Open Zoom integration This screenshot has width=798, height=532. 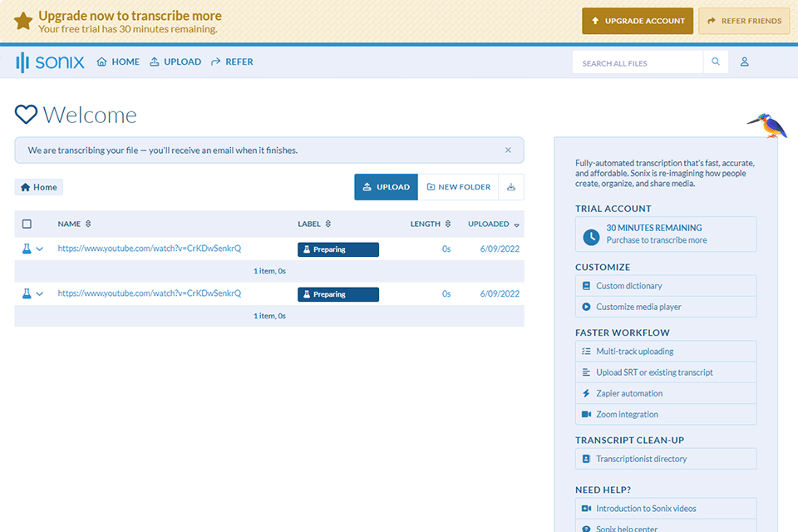(666, 415)
